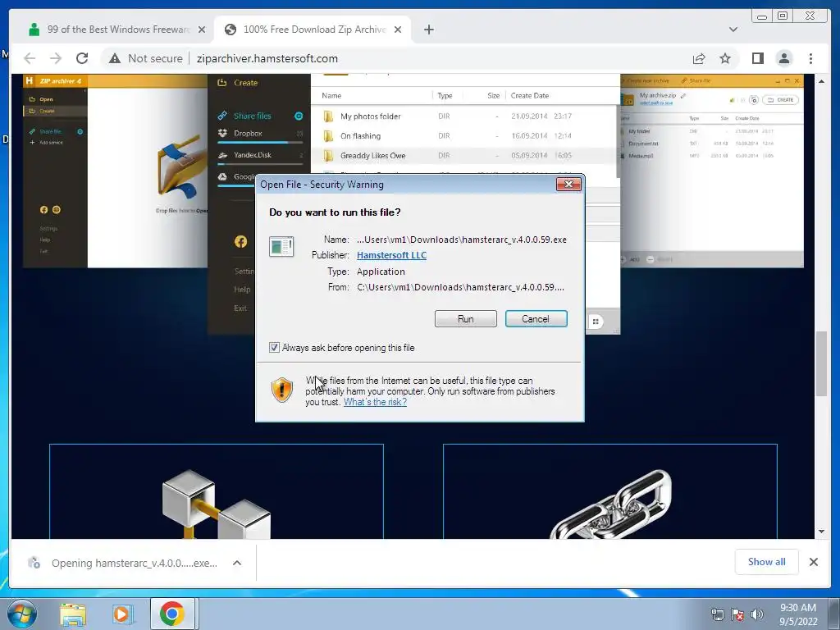Click the grid icon at preview bottom
This screenshot has width=840, height=630.
pyautogui.click(x=596, y=322)
